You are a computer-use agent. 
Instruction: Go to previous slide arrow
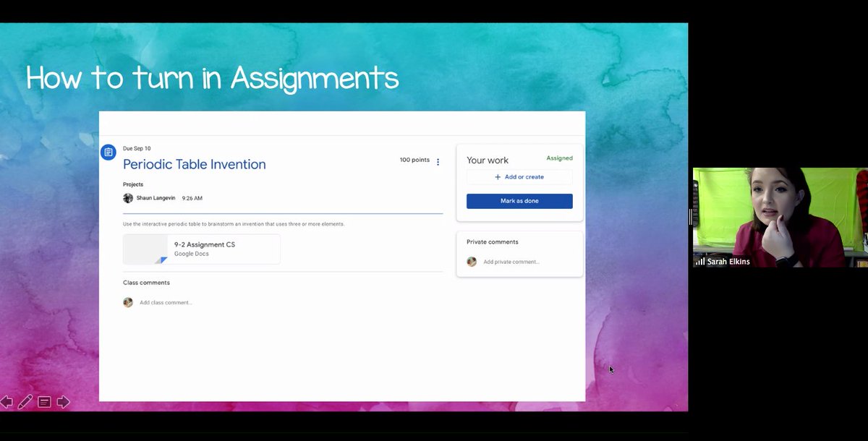click(x=6, y=402)
